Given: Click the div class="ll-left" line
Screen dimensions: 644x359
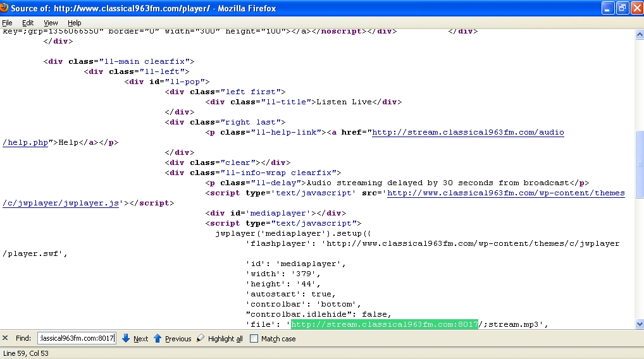Looking at the screenshot, I should [137, 72].
